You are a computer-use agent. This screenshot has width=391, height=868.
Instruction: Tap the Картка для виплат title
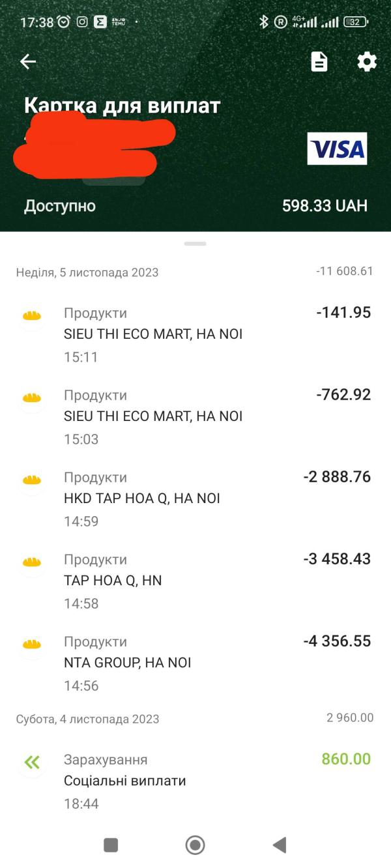click(123, 106)
